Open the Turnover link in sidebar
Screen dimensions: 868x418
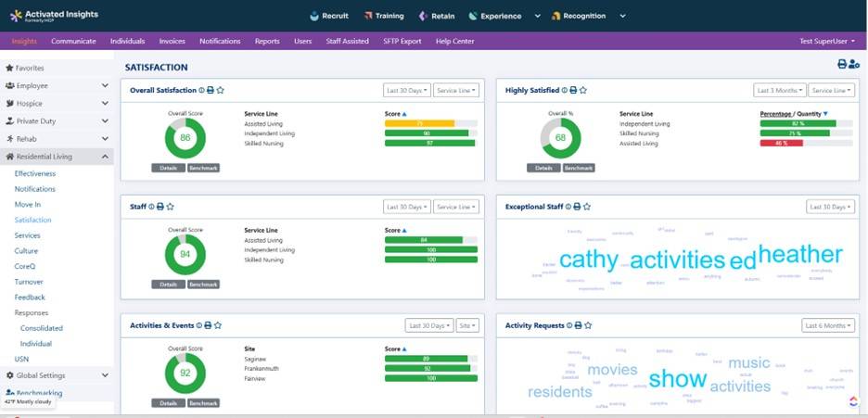(x=30, y=280)
